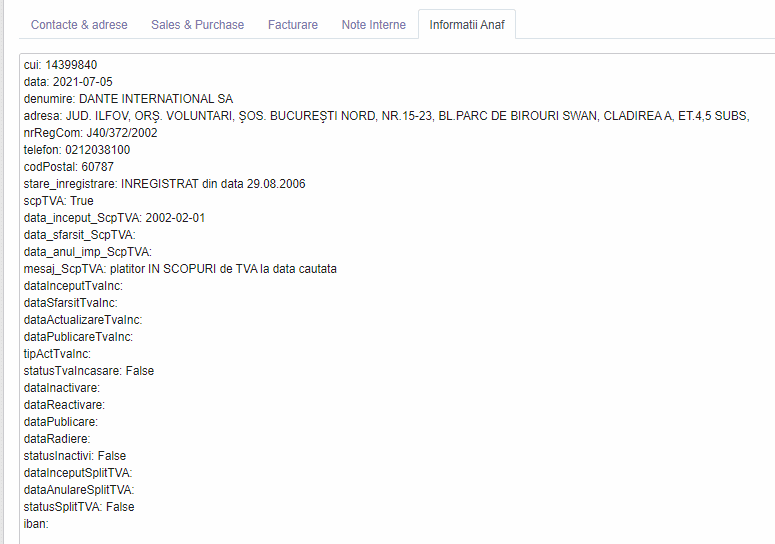Click the codPostal: 60787 line
Image resolution: width=775 pixels, height=544 pixels.
click(69, 167)
